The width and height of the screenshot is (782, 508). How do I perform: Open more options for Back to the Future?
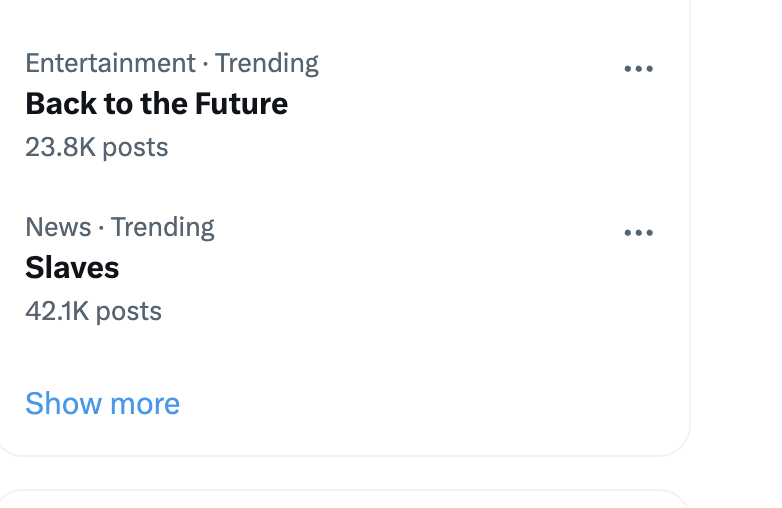pos(638,69)
